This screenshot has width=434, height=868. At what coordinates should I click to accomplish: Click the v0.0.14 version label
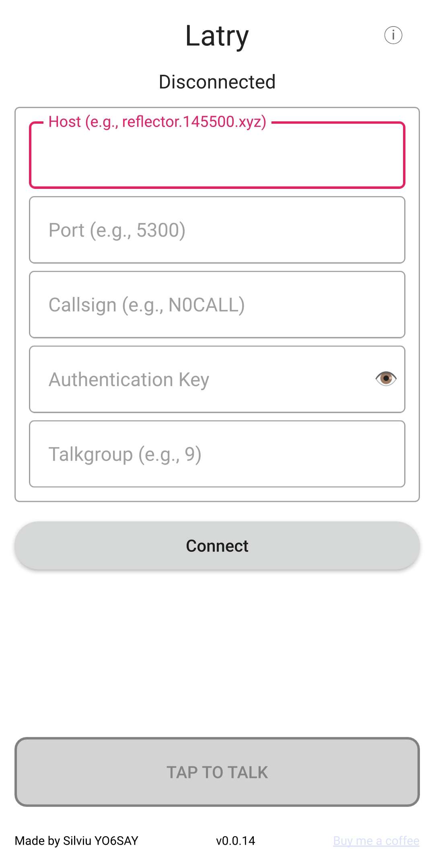click(235, 841)
